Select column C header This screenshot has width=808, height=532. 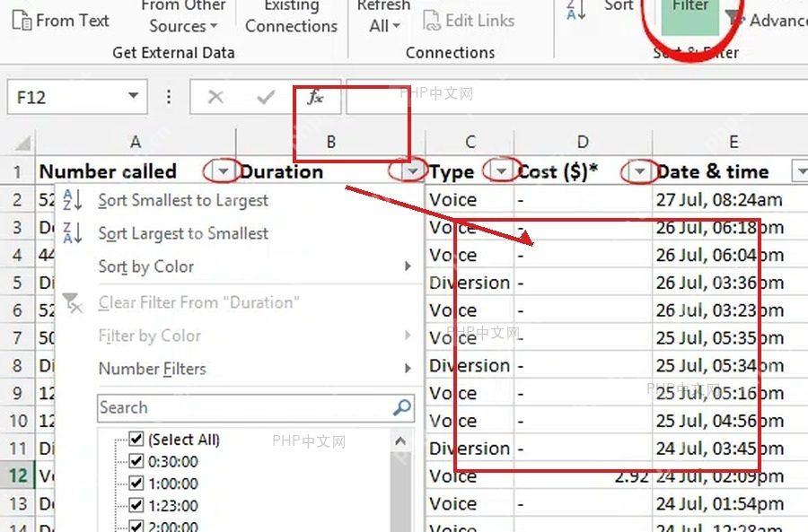470,142
